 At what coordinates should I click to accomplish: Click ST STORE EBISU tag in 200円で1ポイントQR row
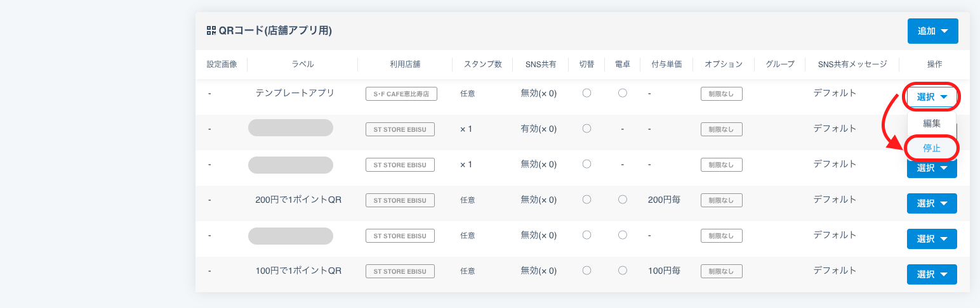click(400, 200)
